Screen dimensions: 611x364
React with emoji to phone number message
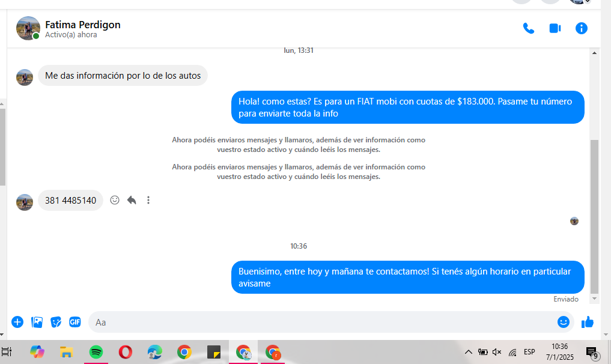115,200
